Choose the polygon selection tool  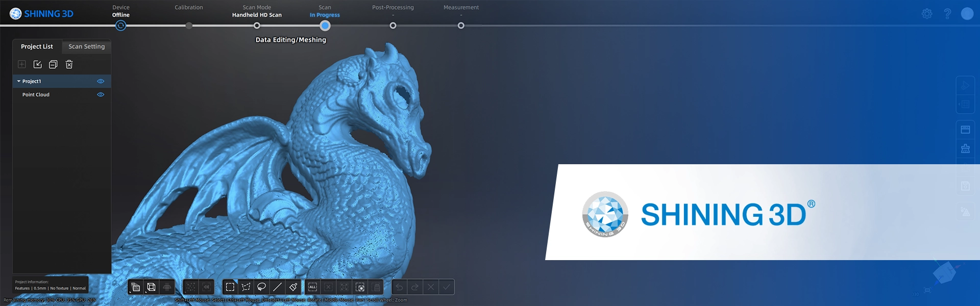click(246, 287)
